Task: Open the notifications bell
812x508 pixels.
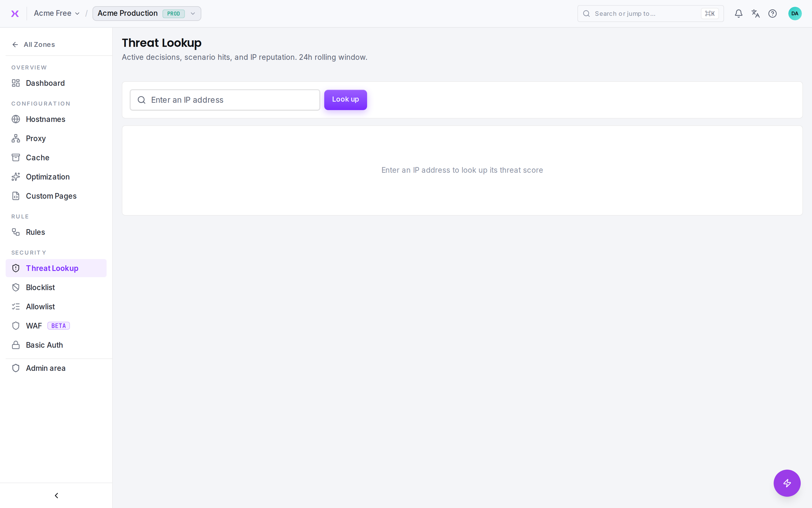Action: [738, 14]
